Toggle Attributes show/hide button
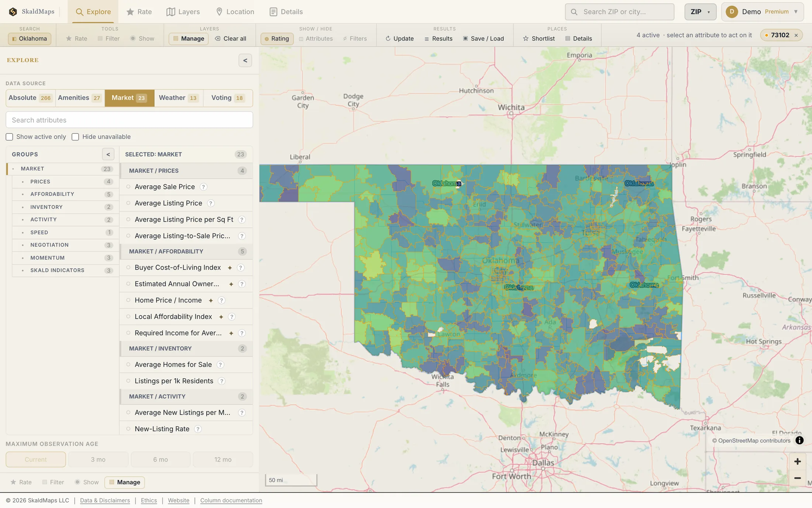 [x=316, y=38]
